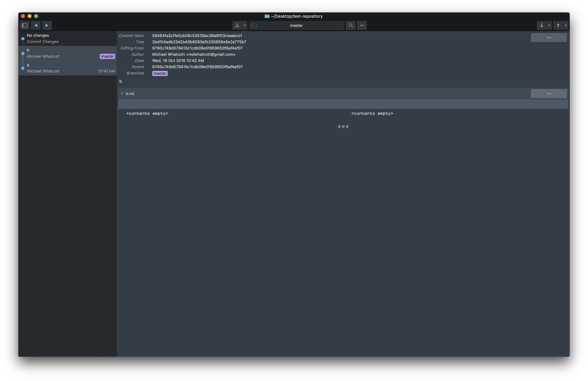Collapse the b.txt diff section
The height and width of the screenshot is (381, 588).
coord(122,94)
